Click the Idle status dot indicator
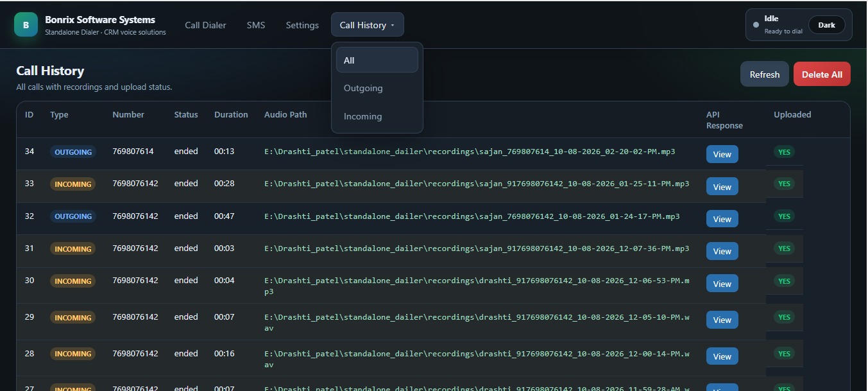This screenshot has height=391, width=868. [x=756, y=25]
